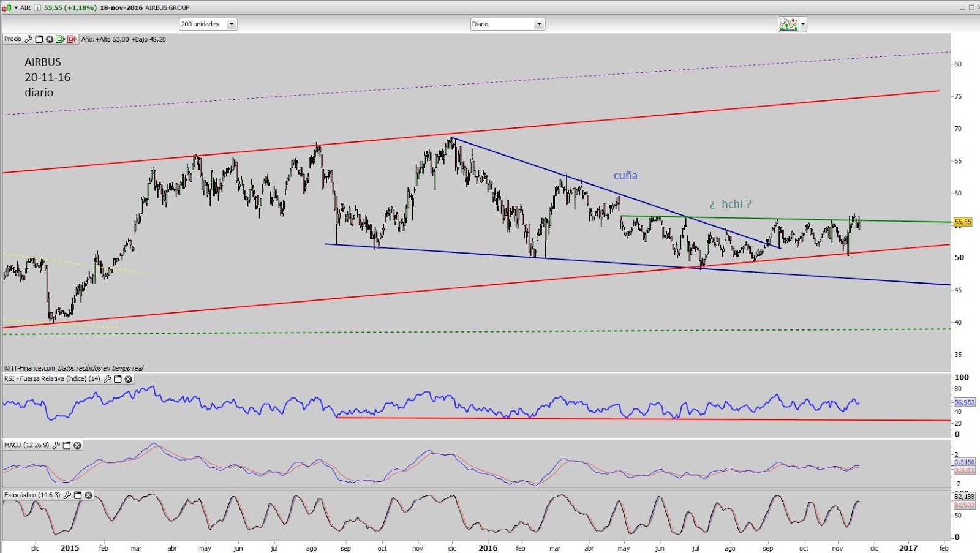Close the Estocástico indicator panel

tap(89, 495)
